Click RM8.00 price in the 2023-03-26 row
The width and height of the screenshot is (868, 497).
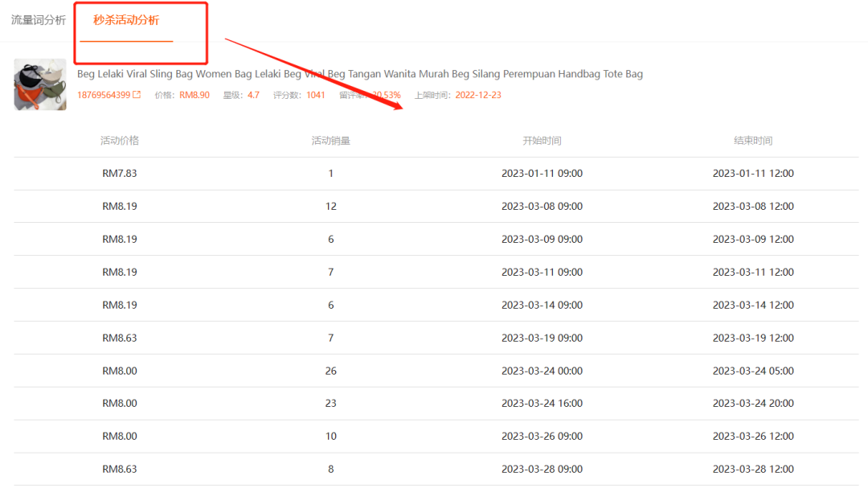coord(120,436)
